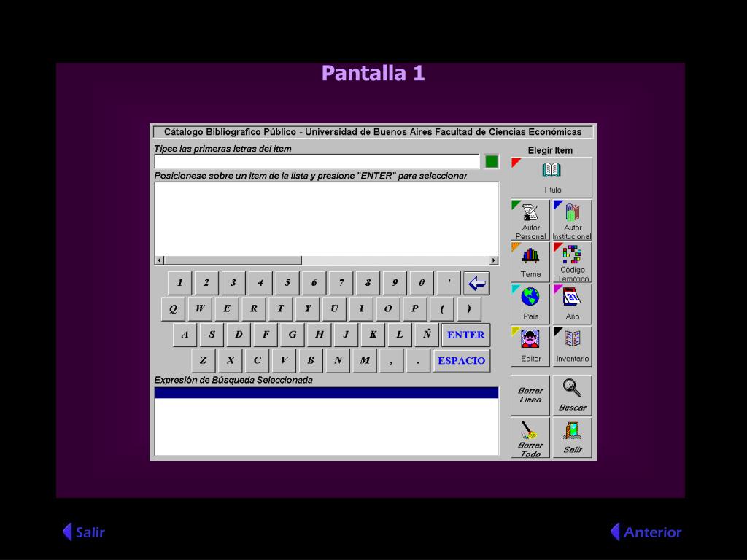Image resolution: width=747 pixels, height=560 pixels.
Task: Click the ESPACIO key on virtual keyboard
Action: tap(461, 360)
